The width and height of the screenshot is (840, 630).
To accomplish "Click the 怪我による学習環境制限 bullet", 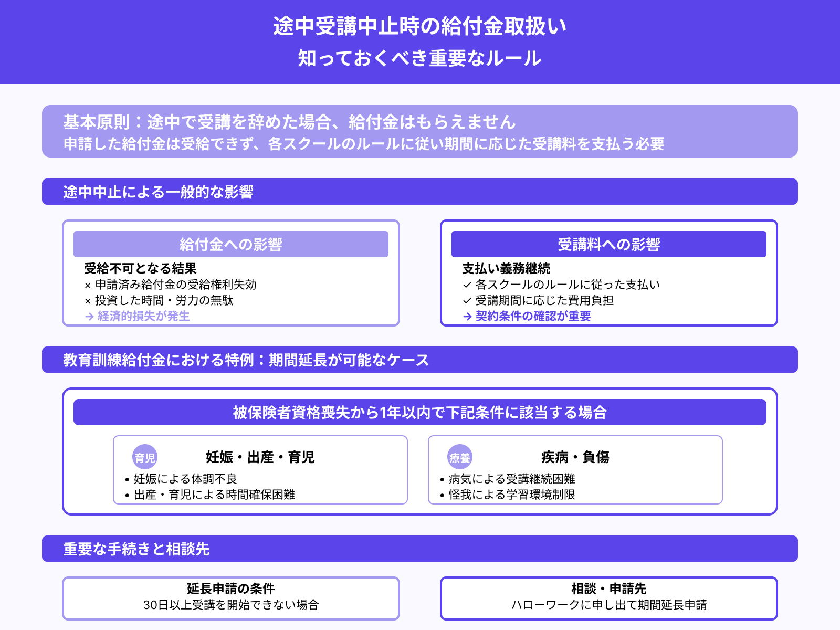I will (507, 495).
